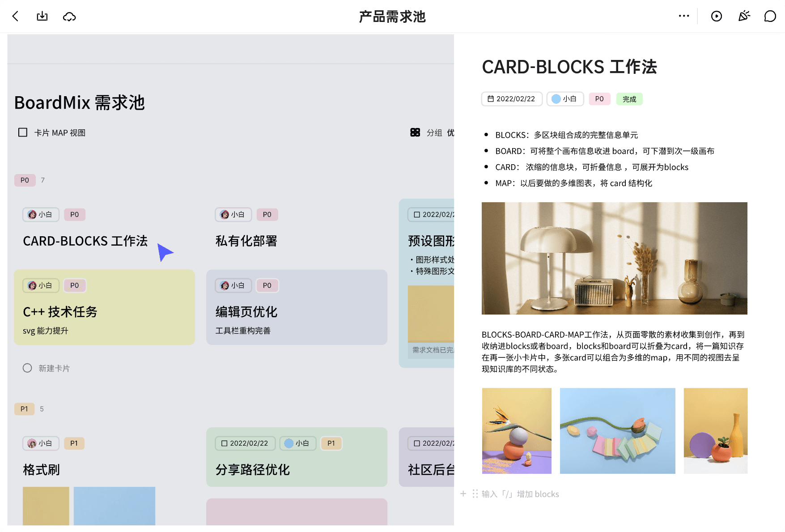Screen dimensions: 785x532
Task: Select the P0 group header label
Action: tap(25, 180)
